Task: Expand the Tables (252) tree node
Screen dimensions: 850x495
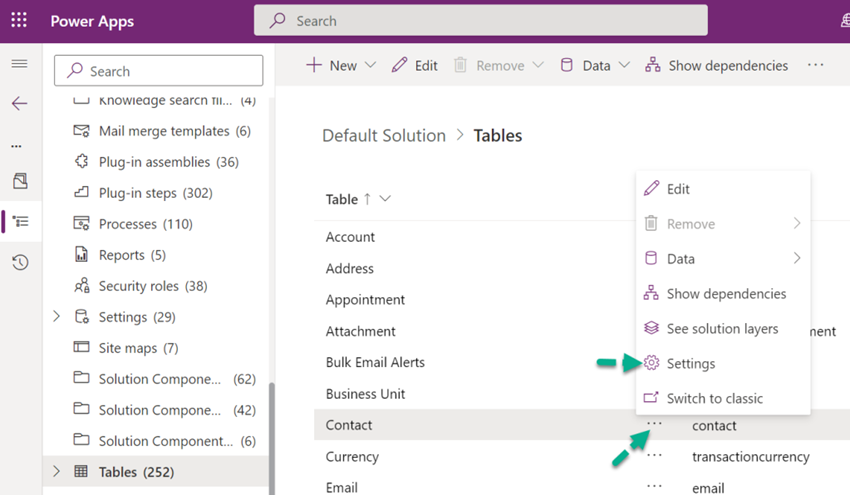Action: (x=56, y=471)
